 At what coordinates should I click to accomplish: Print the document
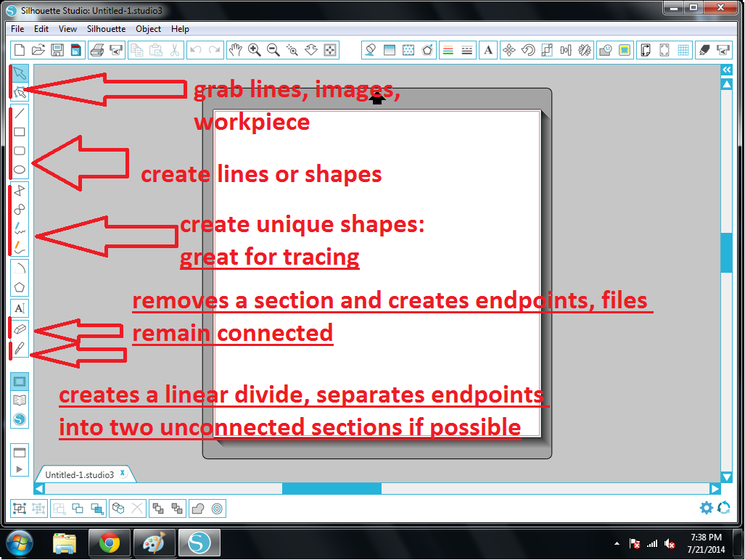97,50
